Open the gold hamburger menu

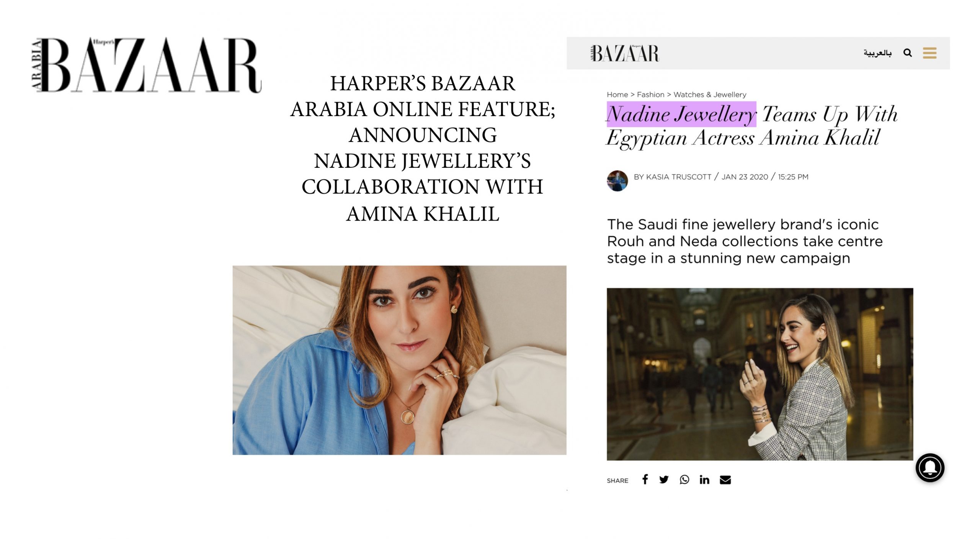929,53
